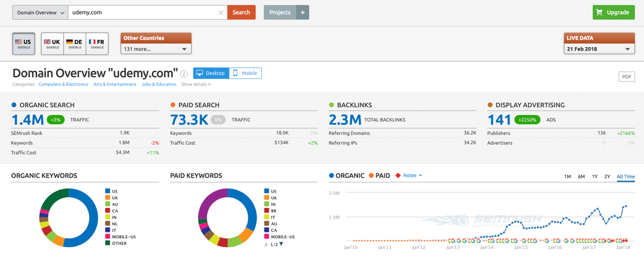This screenshot has height=262, width=644.
Task: Select the FR Google flag database
Action: (x=97, y=44)
